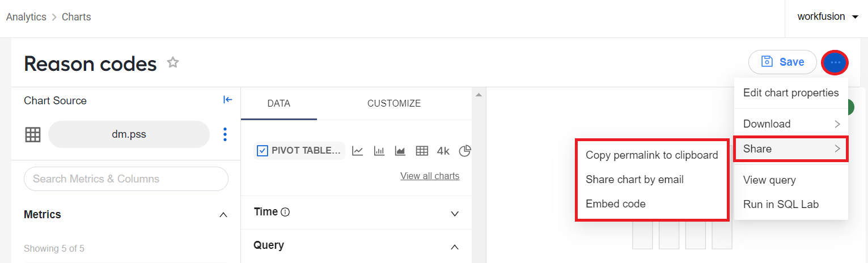This screenshot has height=263, width=868.
Task: Select the area chart type icon
Action: coord(400,151)
